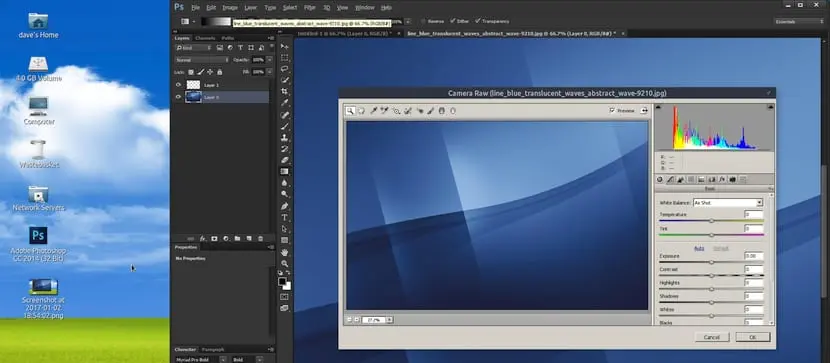830x363 pixels.
Task: Select the Eyedropper tool in Photoshop toolbar
Action: (x=285, y=103)
